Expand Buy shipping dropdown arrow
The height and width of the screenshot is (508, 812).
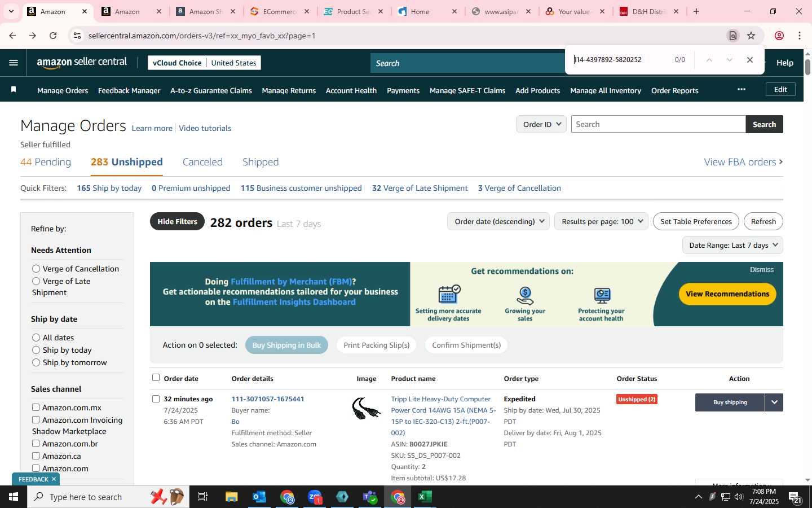pyautogui.click(x=774, y=402)
